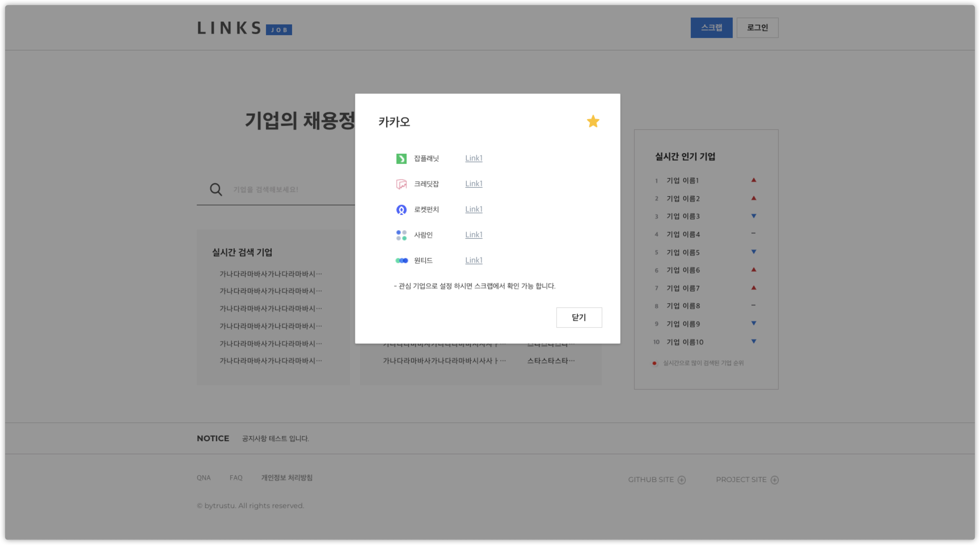980x545 pixels.
Task: Click the 사람인 logo icon
Action: pyautogui.click(x=401, y=235)
